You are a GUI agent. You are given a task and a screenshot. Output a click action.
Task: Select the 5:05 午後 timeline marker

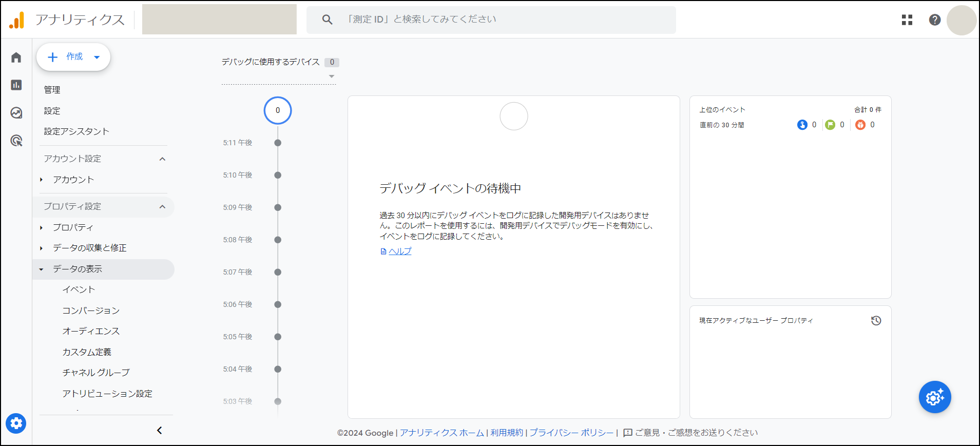coord(278,337)
